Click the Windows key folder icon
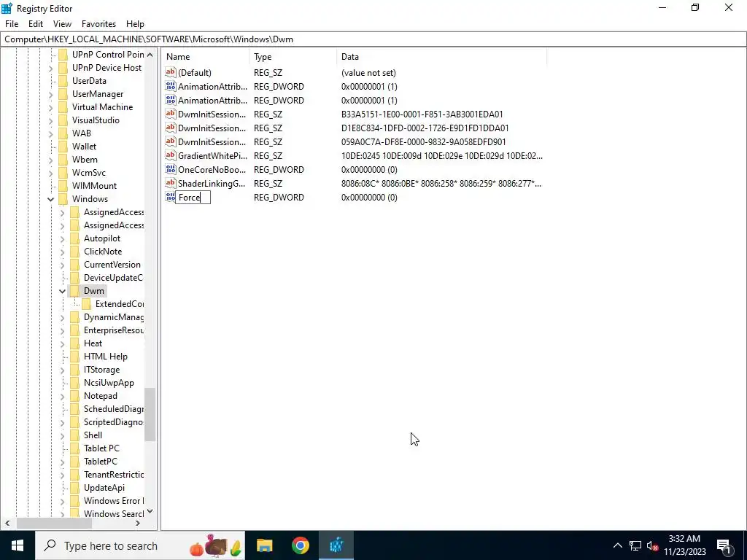 pos(63,199)
